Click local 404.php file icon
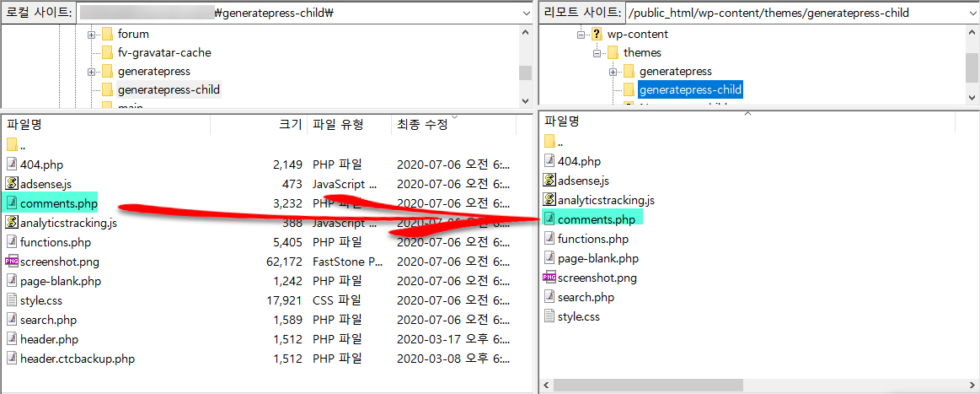This screenshot has width=980, height=394. coord(12,165)
